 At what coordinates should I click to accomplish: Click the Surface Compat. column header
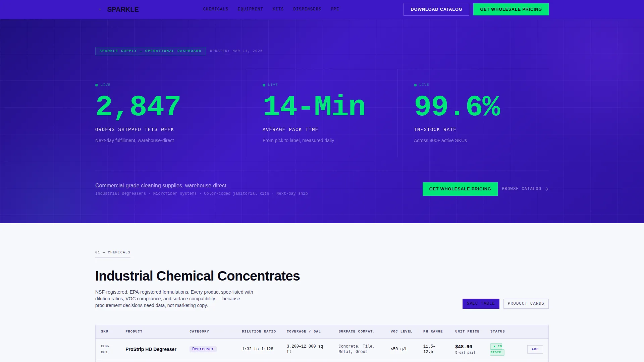357,331
